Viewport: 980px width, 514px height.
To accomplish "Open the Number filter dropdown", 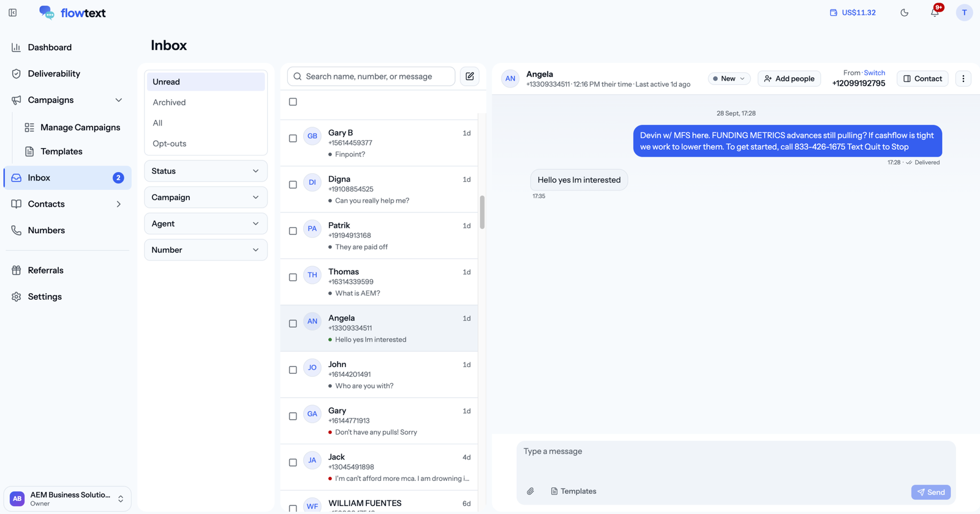I will [206, 250].
